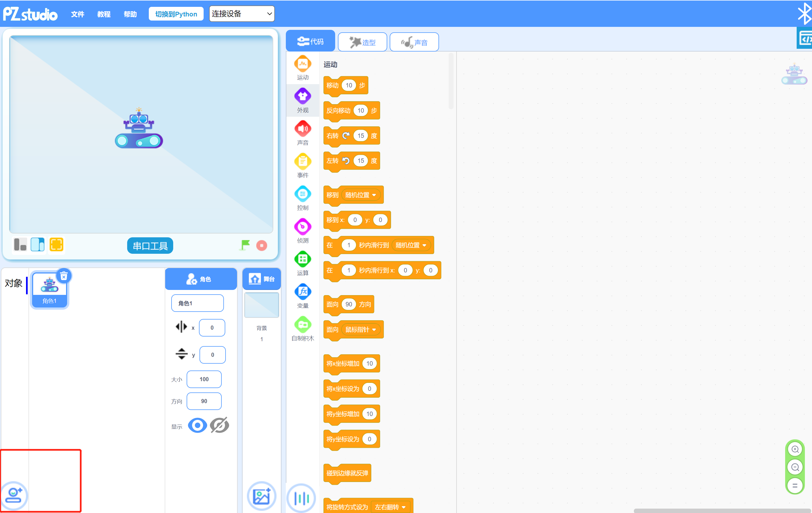Open the extensions button below categories
Viewport: 812px width, 513px height.
301,498
